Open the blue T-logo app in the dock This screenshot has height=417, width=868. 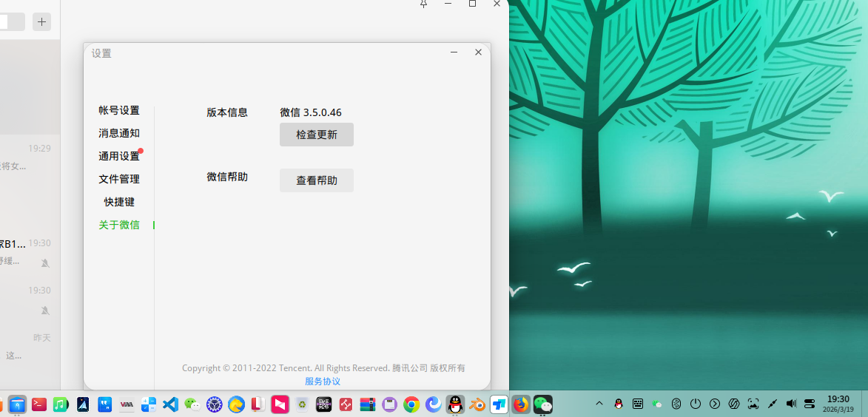click(499, 405)
